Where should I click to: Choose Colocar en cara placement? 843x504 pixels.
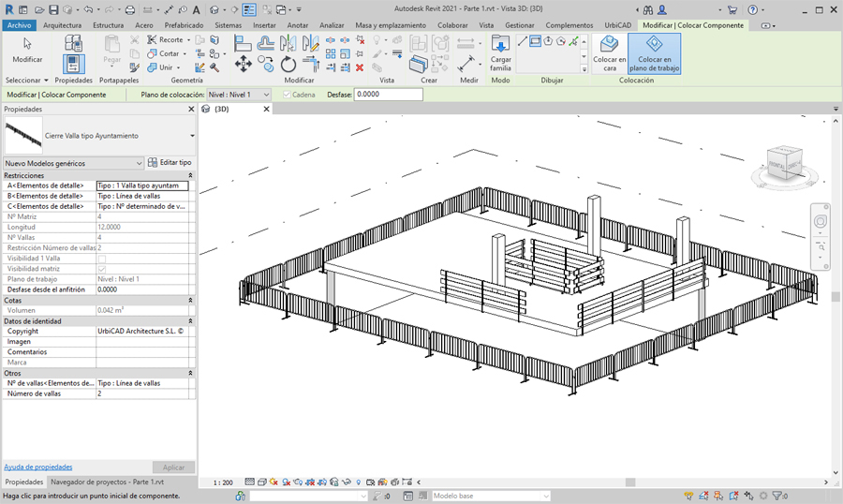609,52
